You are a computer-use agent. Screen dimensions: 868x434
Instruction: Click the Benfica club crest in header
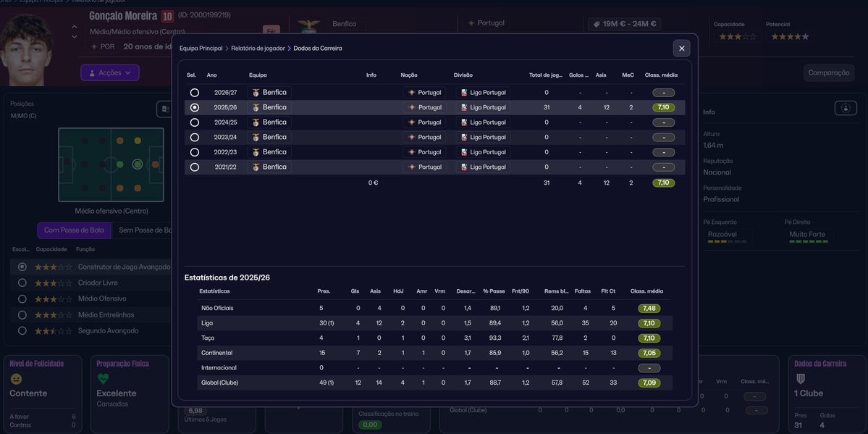(x=308, y=26)
